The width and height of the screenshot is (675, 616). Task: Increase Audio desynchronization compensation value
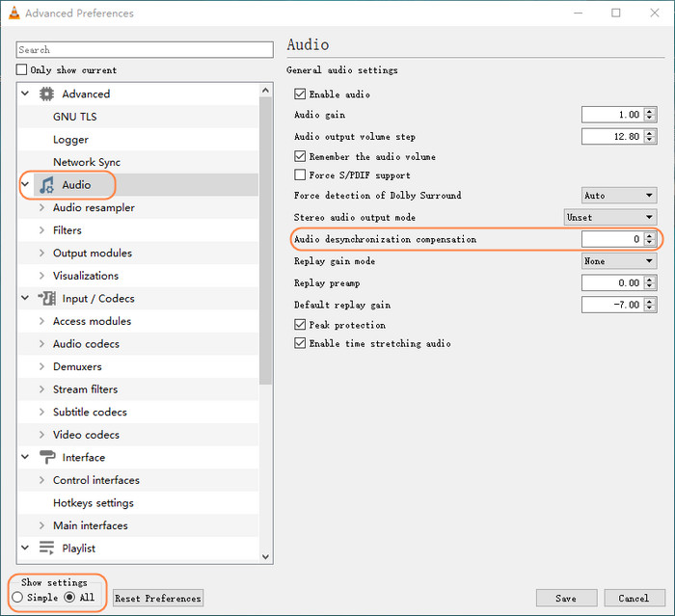(650, 235)
